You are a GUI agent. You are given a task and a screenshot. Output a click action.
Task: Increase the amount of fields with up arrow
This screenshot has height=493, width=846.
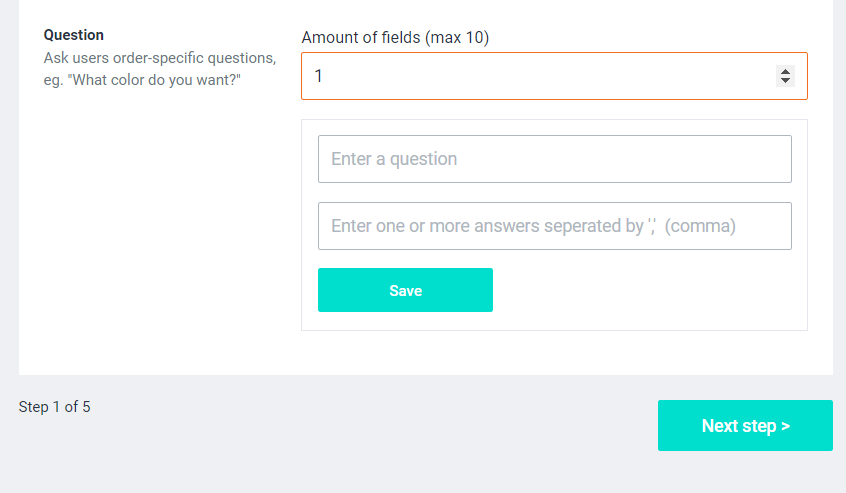pyautogui.click(x=785, y=71)
